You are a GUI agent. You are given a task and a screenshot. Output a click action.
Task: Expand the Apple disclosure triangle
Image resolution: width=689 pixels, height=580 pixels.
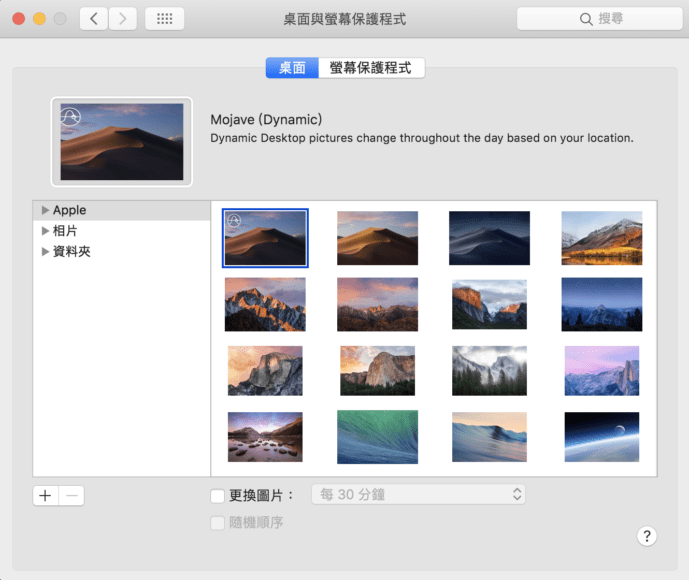pyautogui.click(x=45, y=210)
